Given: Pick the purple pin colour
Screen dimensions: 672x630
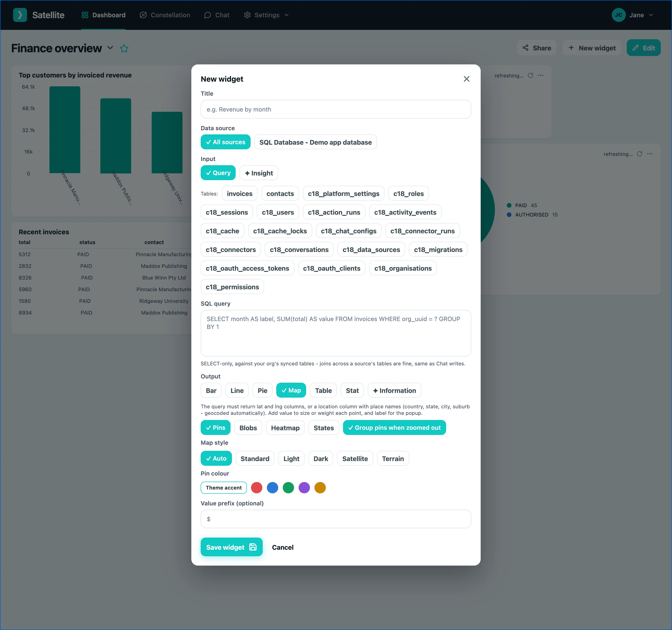Looking at the screenshot, I should (304, 488).
